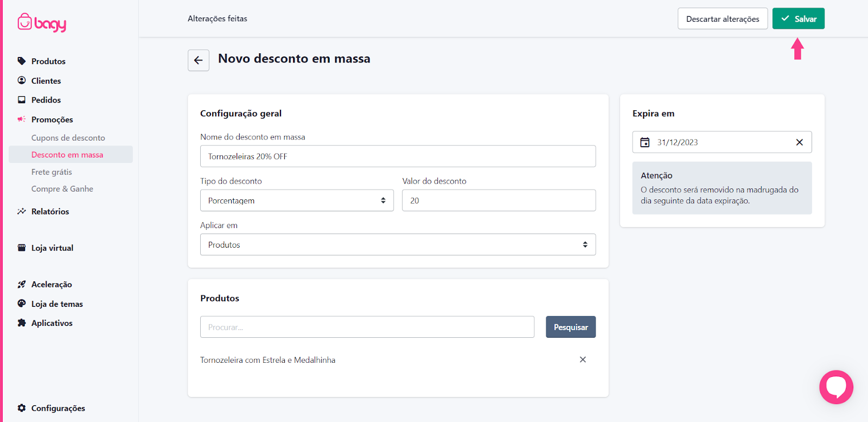Open Configurações in the sidebar
Image resolution: width=868 pixels, height=422 pixels.
coord(58,408)
